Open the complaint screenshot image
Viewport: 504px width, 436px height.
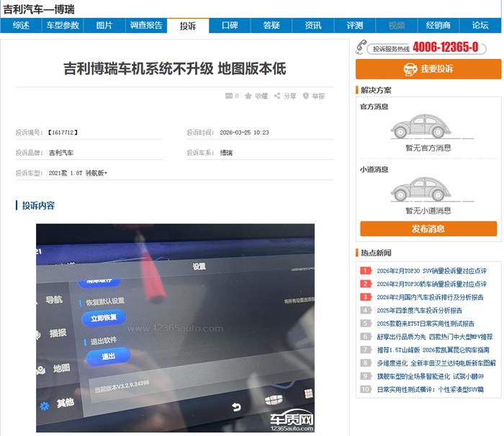175,328
